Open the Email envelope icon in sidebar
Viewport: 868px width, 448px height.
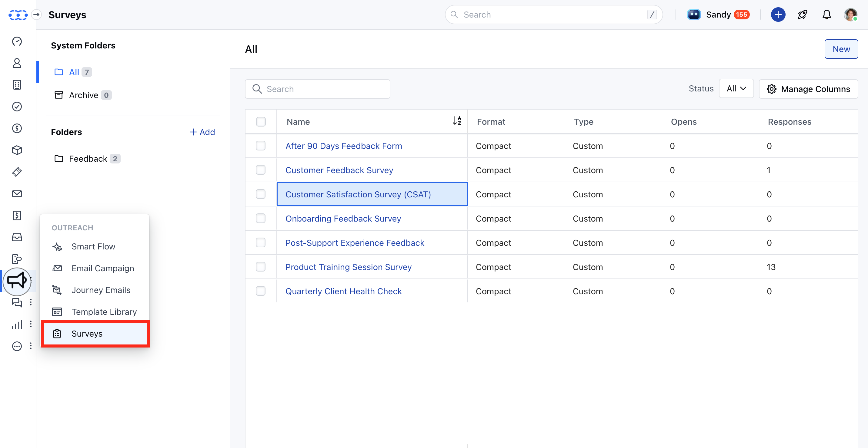(x=17, y=194)
